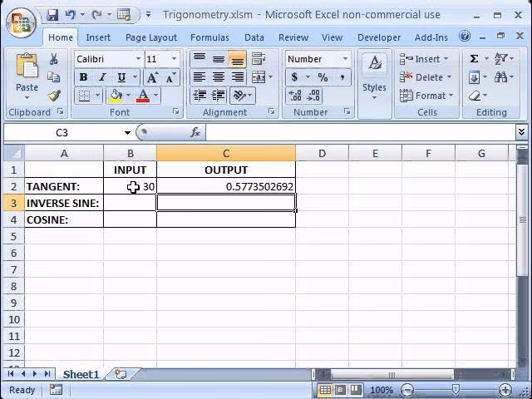Click Merge & Center icon

(x=259, y=77)
